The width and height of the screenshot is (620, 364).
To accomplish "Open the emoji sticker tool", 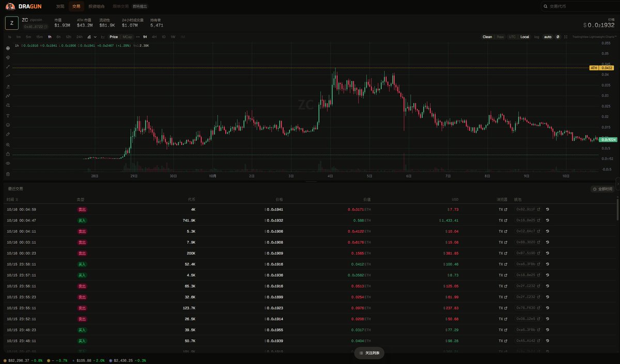I will (8, 125).
